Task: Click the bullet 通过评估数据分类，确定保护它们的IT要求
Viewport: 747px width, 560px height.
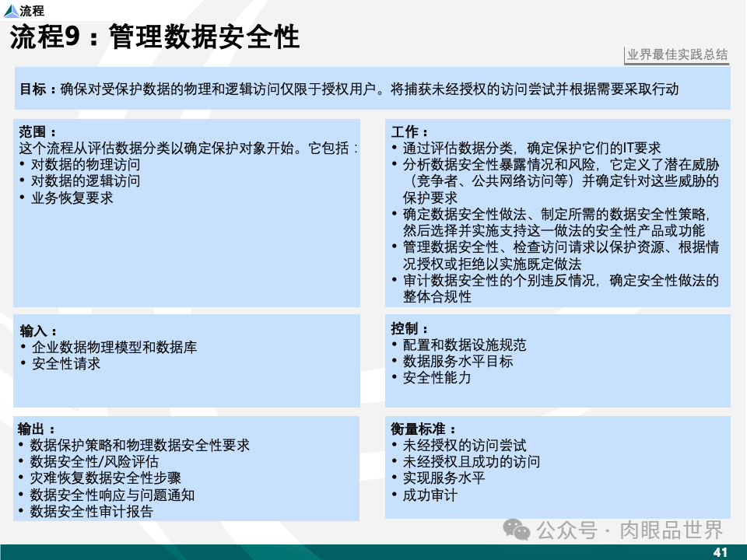Action: (x=531, y=148)
